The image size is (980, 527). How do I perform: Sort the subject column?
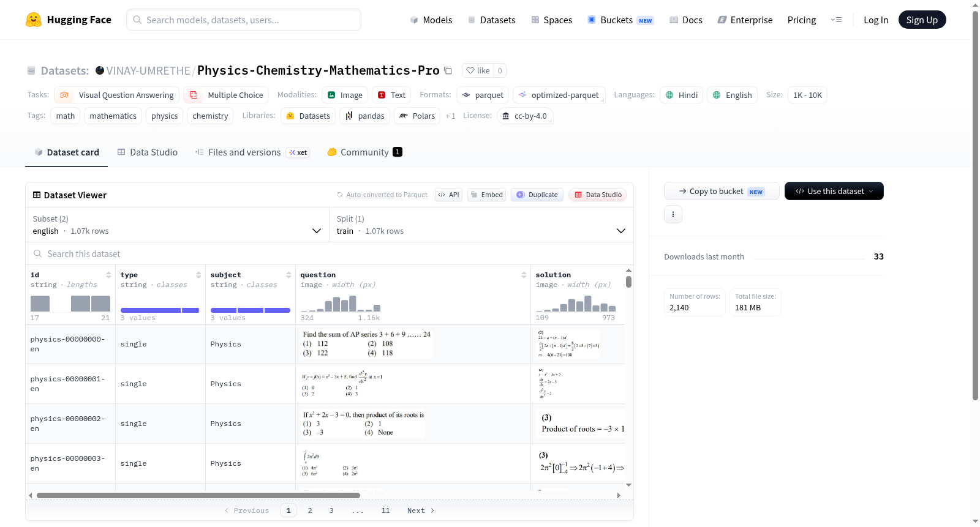(288, 275)
